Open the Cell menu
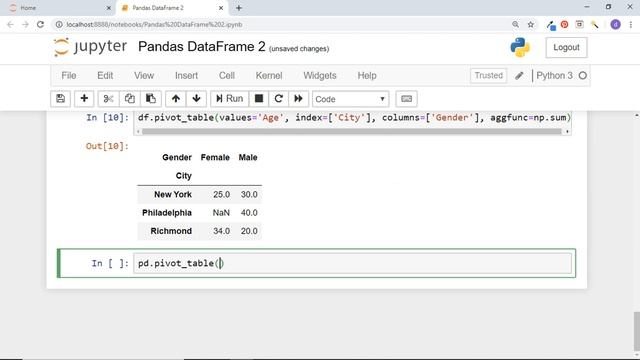The image size is (640, 360). point(227,76)
